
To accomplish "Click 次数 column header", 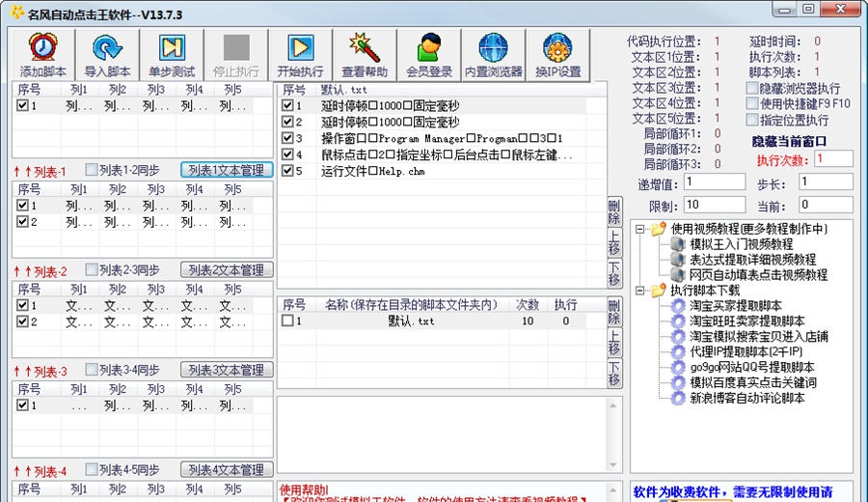I will [x=527, y=305].
